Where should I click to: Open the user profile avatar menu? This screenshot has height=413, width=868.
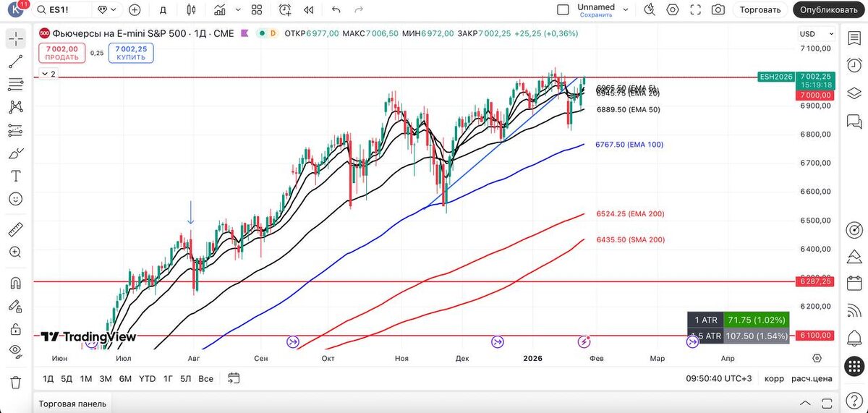pyautogui.click(x=16, y=9)
